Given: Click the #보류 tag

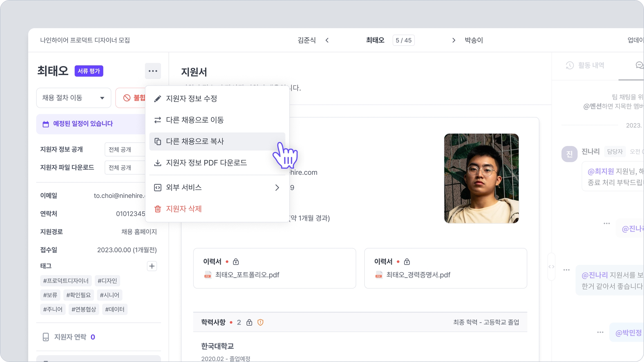Looking at the screenshot, I should point(50,295).
